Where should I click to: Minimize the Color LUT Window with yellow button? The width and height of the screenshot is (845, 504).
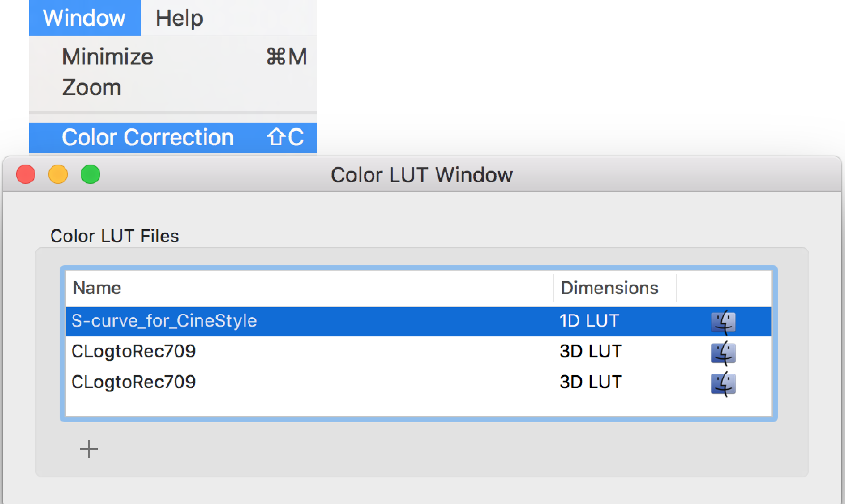click(58, 175)
